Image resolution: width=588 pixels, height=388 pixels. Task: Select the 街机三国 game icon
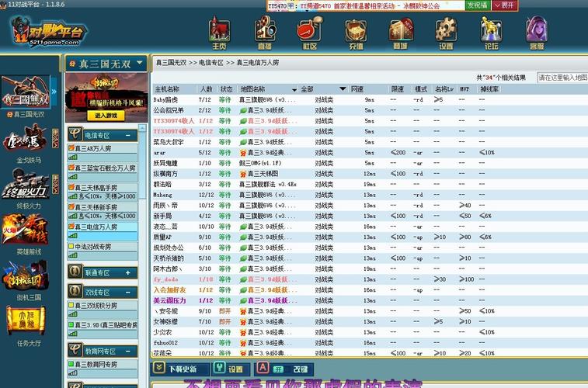point(26,275)
